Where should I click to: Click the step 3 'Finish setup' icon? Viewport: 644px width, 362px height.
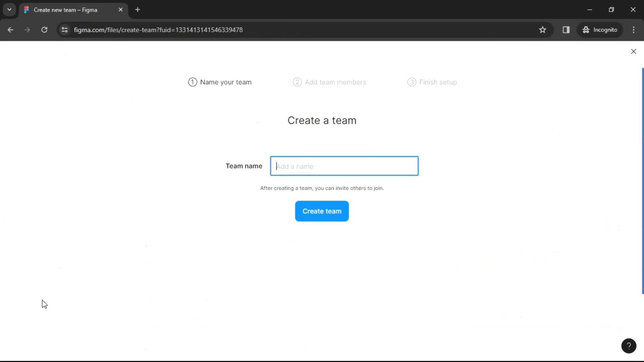tap(412, 82)
